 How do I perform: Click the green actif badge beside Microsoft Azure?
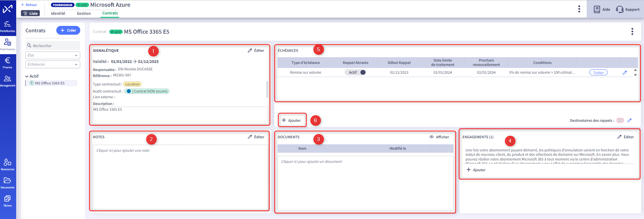click(x=82, y=5)
